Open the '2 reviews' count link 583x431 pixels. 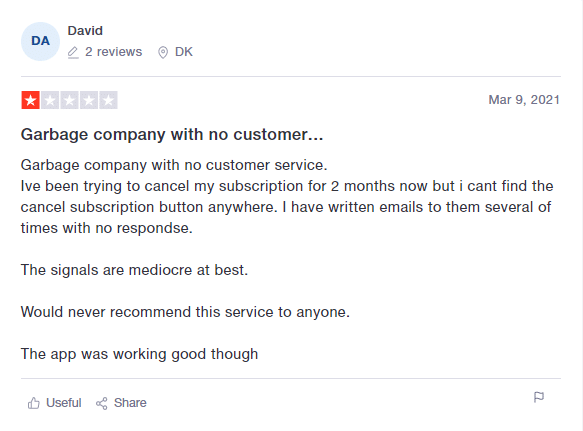[x=113, y=52]
